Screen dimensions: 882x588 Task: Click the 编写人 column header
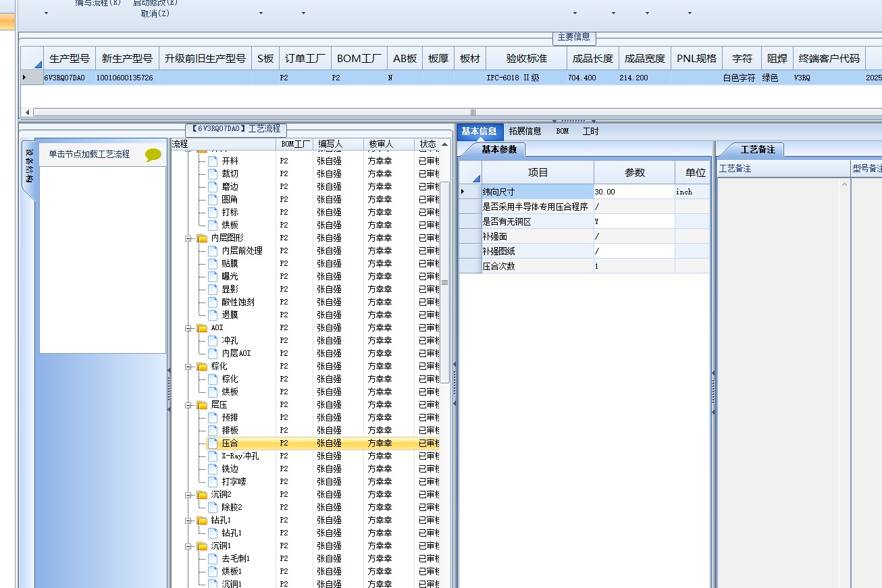pos(339,144)
